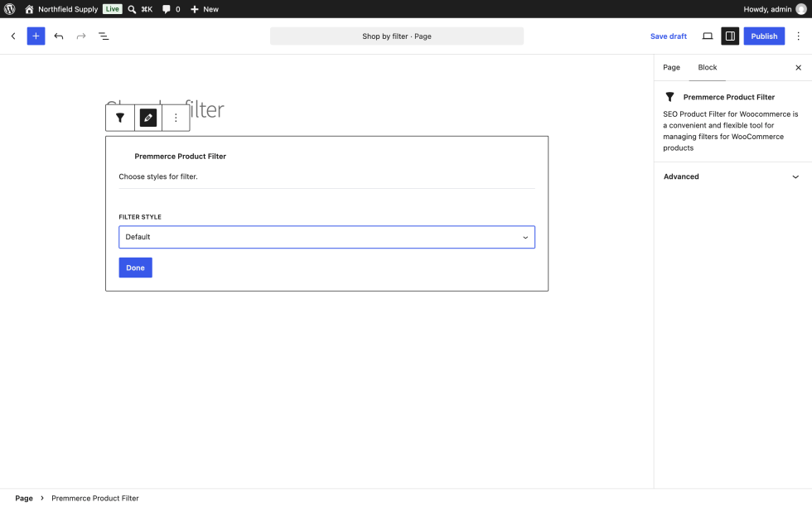The height and width of the screenshot is (507, 812).
Task: Select Page in the breadcrumb
Action: click(24, 498)
